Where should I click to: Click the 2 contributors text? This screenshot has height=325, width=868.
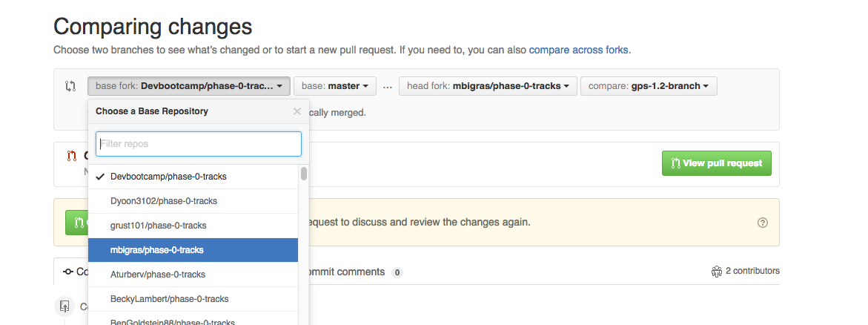point(752,271)
